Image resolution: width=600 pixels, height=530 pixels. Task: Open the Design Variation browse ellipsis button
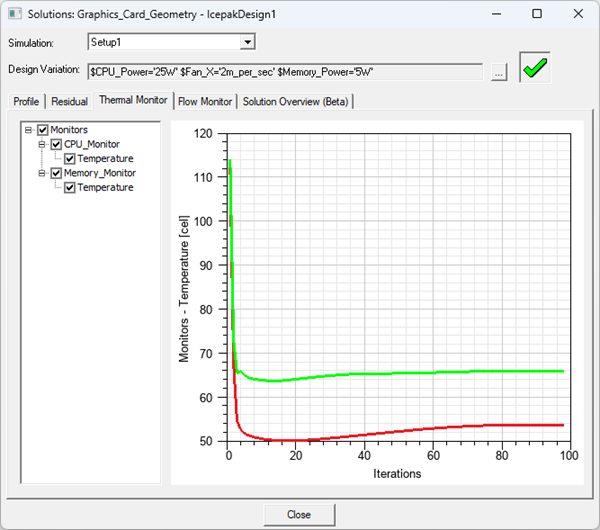coord(500,72)
